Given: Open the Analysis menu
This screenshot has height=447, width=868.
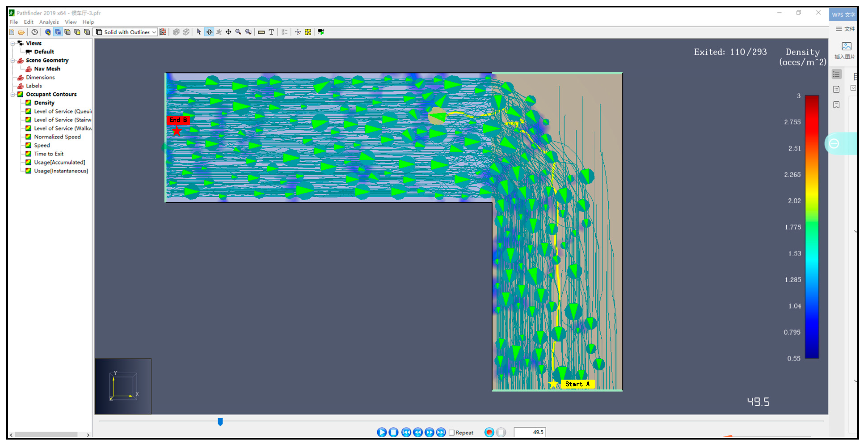Looking at the screenshot, I should [x=49, y=22].
